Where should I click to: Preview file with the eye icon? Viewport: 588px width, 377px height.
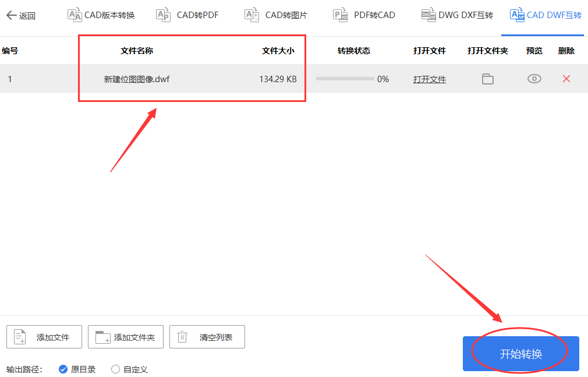click(534, 79)
